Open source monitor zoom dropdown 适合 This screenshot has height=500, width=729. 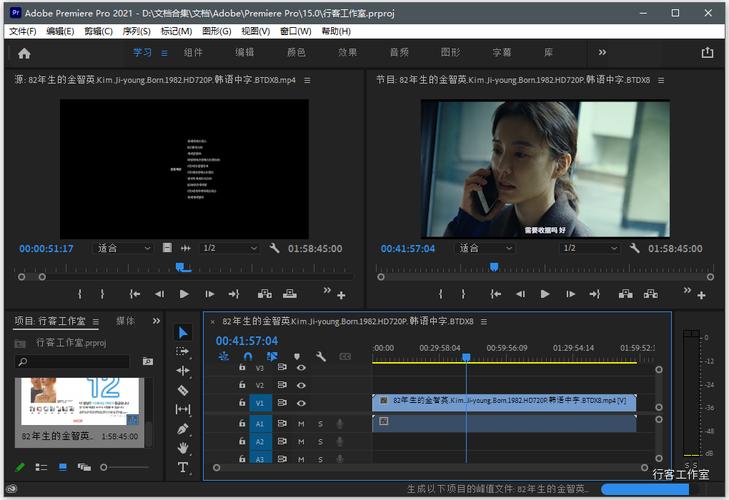click(x=124, y=248)
